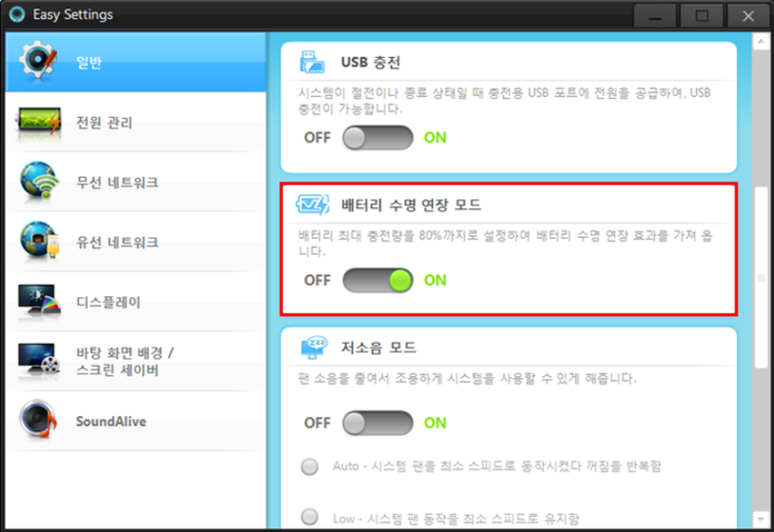Open the 디스플레이 monitor icon
774x532 pixels.
click(x=39, y=301)
